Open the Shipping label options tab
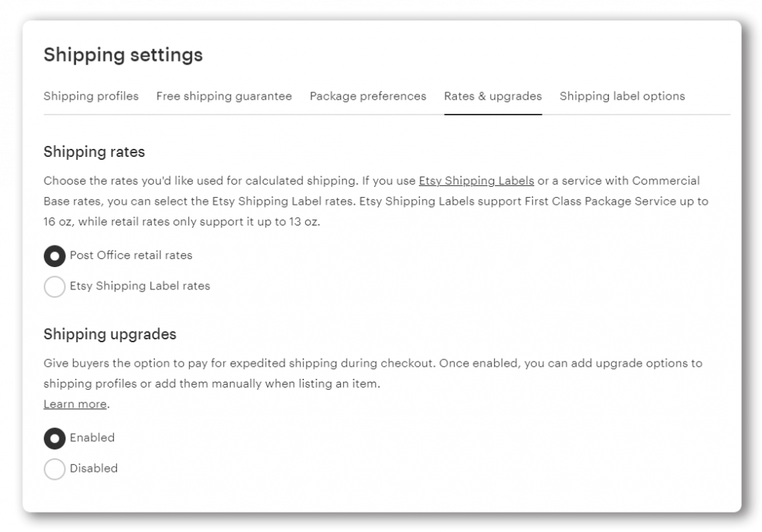762x532 pixels. tap(622, 96)
